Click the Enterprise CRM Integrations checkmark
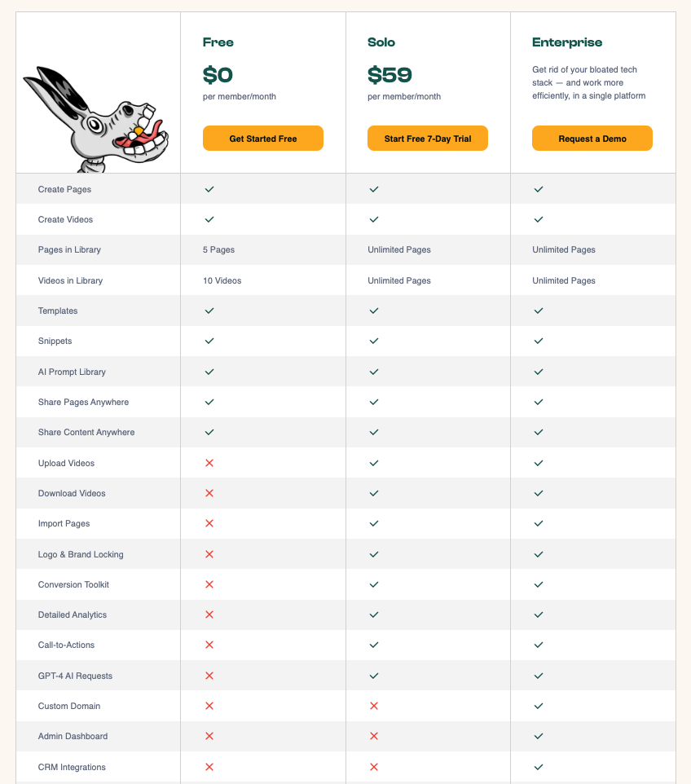Screen dimensions: 691x784 click(539, 767)
